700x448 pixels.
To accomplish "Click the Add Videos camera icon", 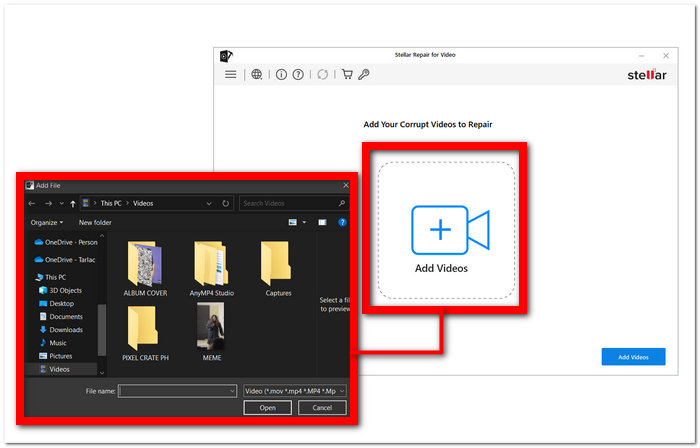I will click(x=450, y=229).
